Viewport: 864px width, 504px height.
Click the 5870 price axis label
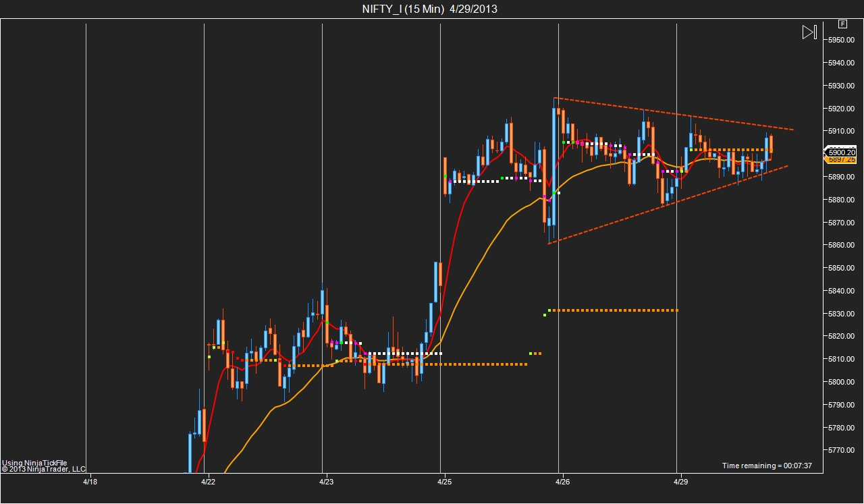tap(842, 223)
